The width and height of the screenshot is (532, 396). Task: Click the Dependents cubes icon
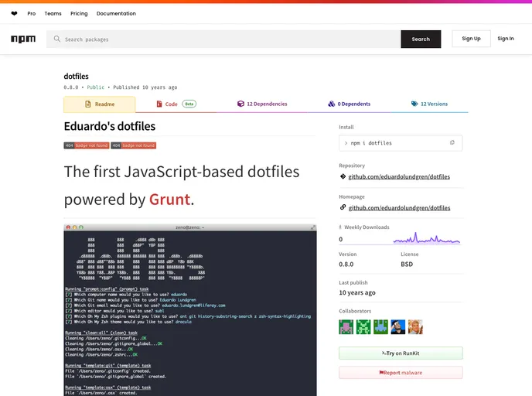[332, 104]
